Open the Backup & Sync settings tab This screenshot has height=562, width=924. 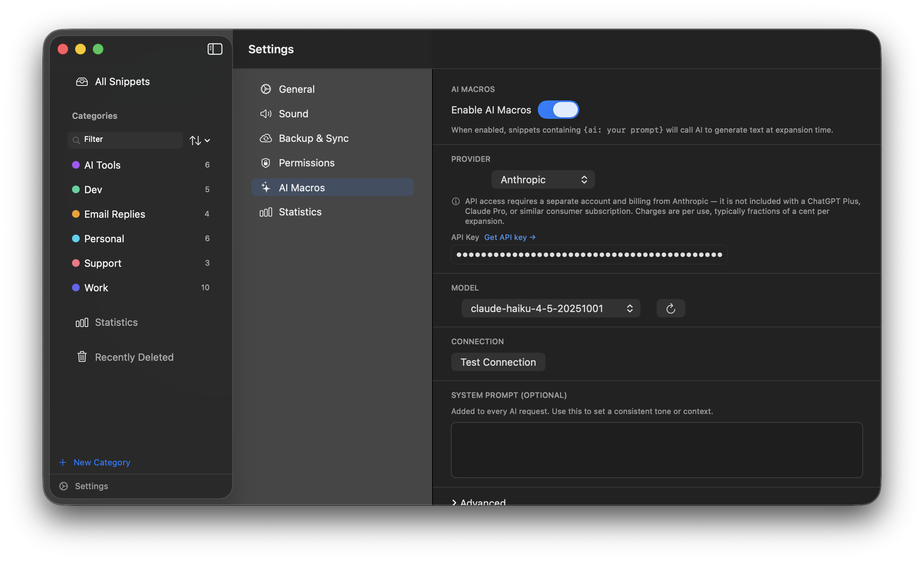tap(332, 138)
